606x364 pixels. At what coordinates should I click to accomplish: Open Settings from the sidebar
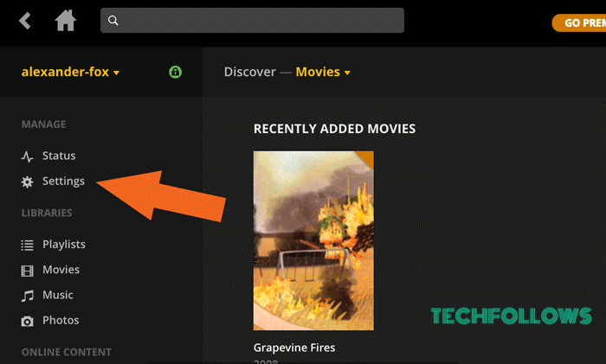(63, 181)
